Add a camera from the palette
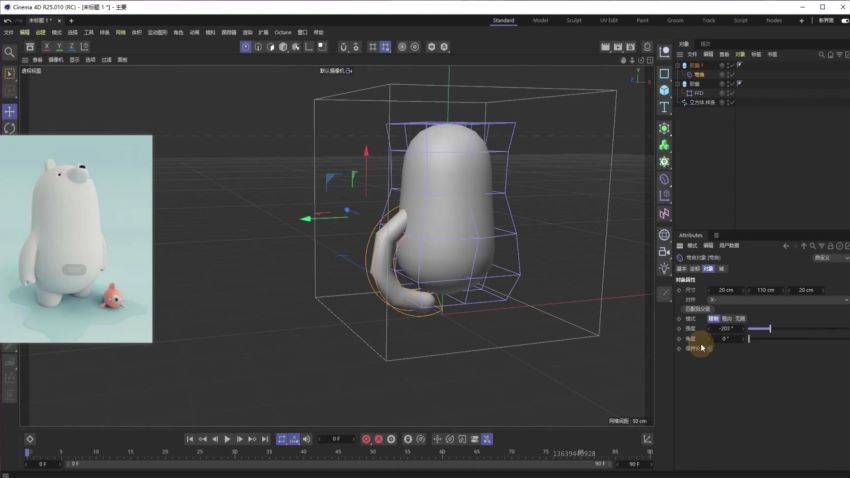The image size is (850, 478). 664,251
